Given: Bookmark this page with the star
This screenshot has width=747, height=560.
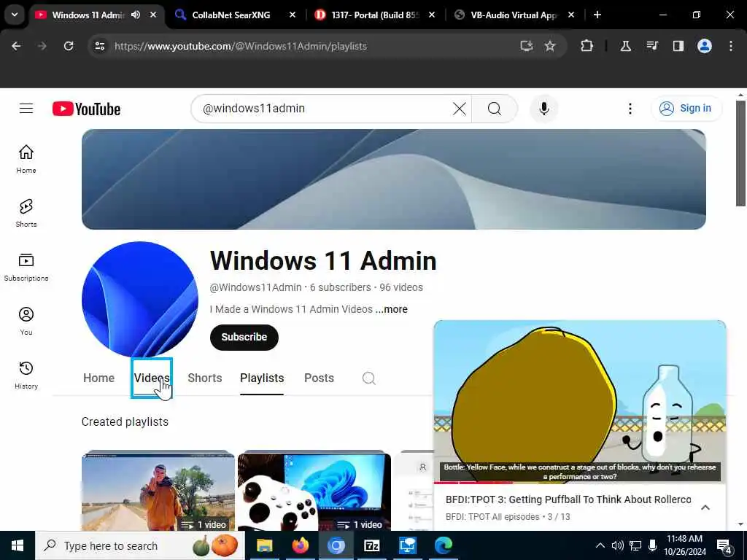Looking at the screenshot, I should pos(550,46).
